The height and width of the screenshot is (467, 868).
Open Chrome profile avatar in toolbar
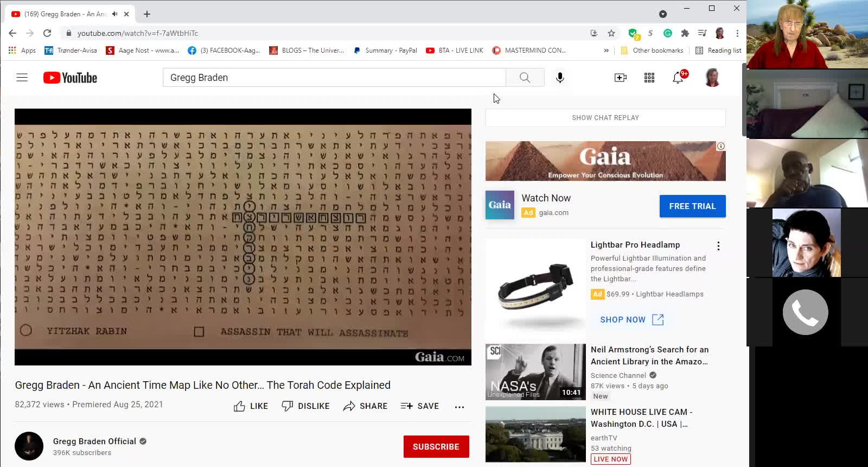pyautogui.click(x=720, y=33)
